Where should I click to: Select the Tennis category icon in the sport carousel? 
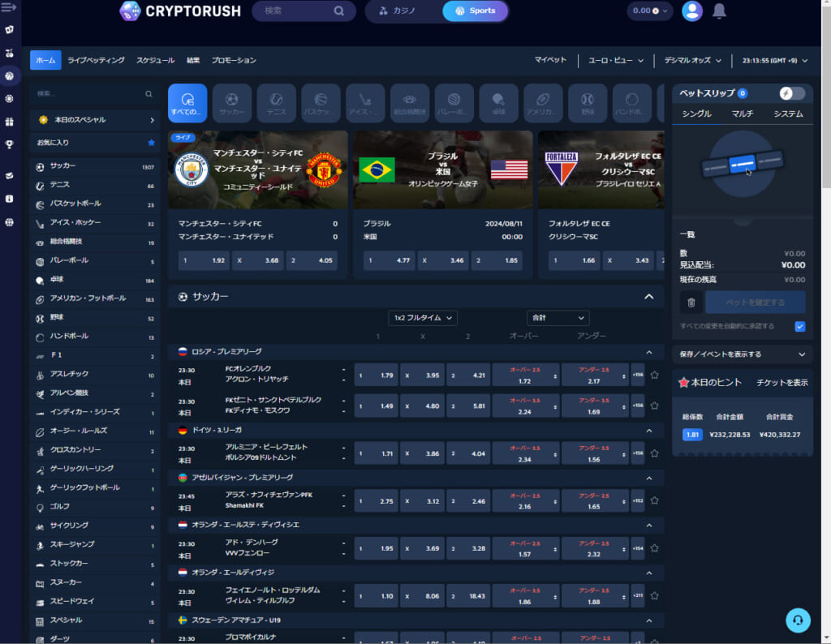[276, 103]
